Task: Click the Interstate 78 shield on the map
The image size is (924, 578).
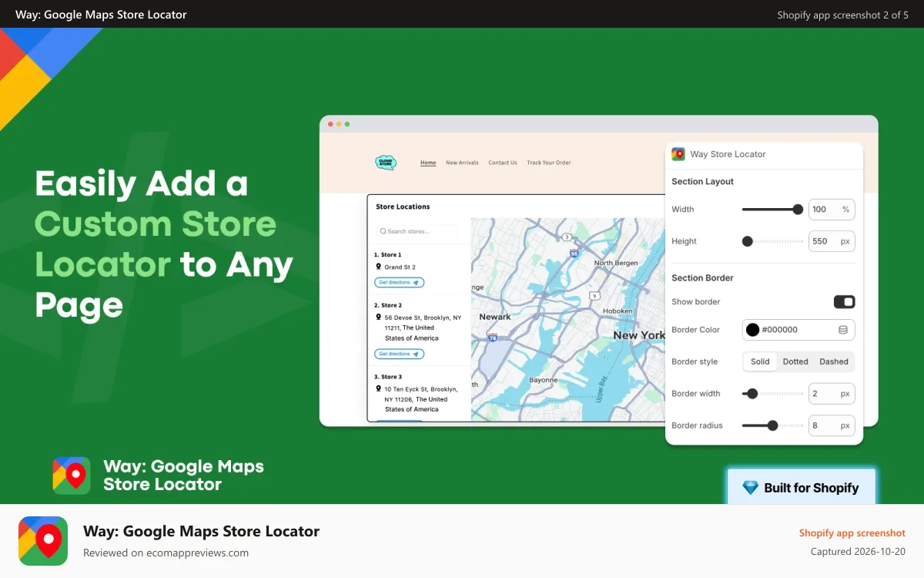Action: point(493,338)
